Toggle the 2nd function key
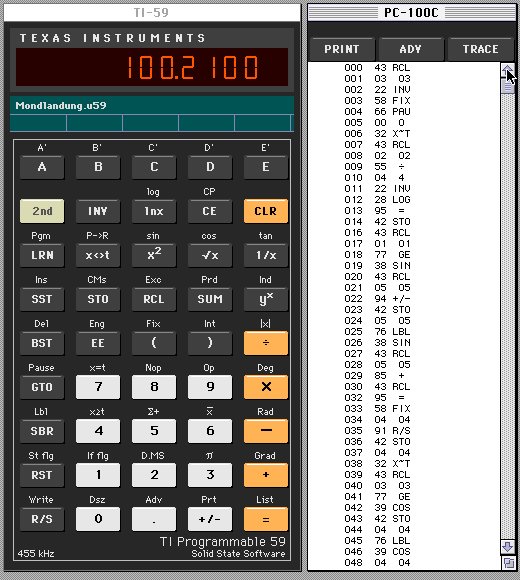 (x=42, y=211)
